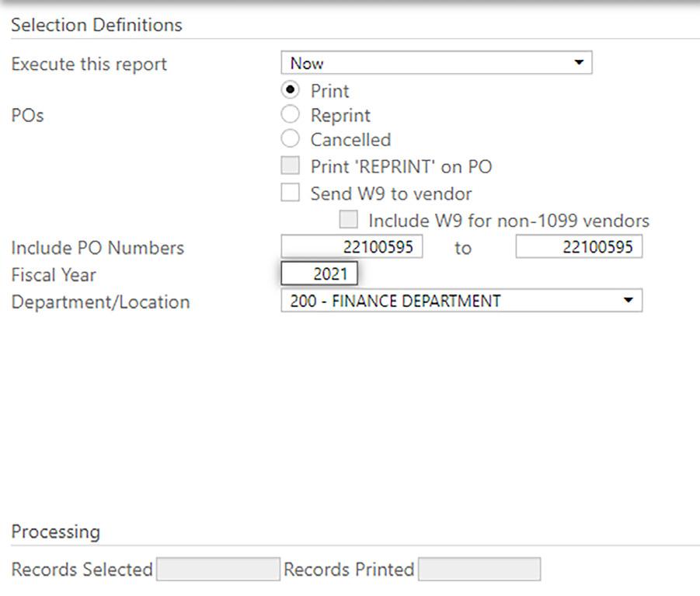Click the POs label
This screenshot has height=596, width=700.
[x=27, y=116]
